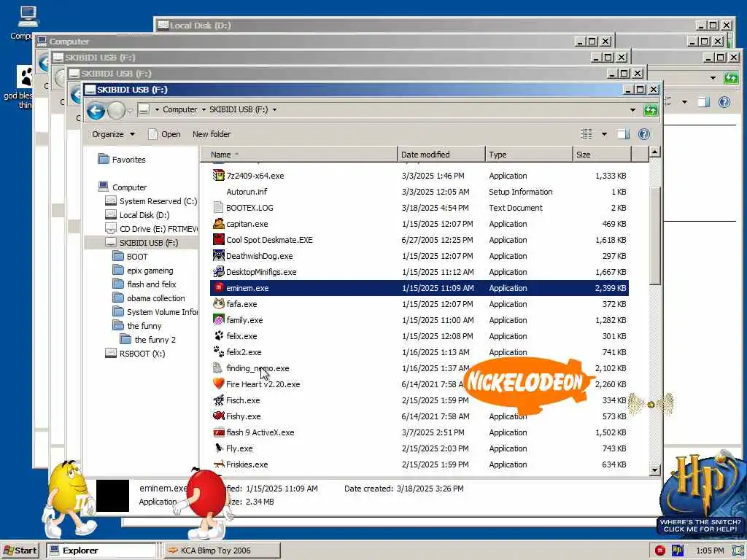Select the Fly.exe icon
Viewport: 747px width, 560px height.
218,448
